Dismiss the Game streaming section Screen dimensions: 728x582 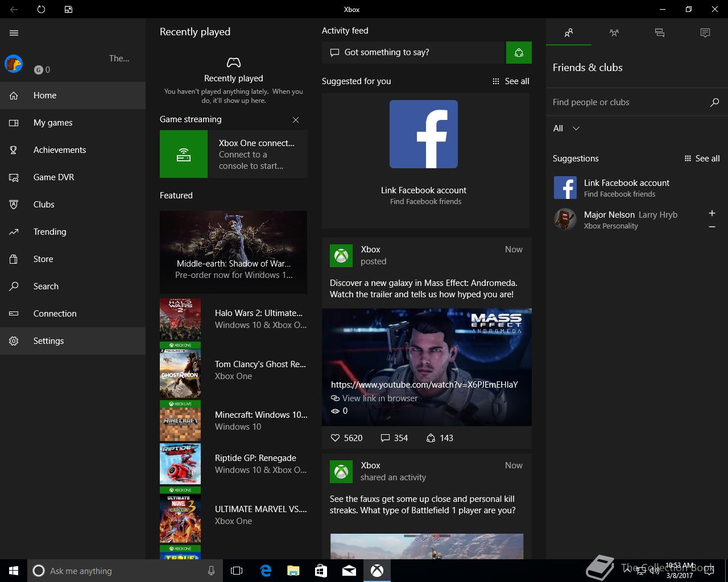pos(296,120)
